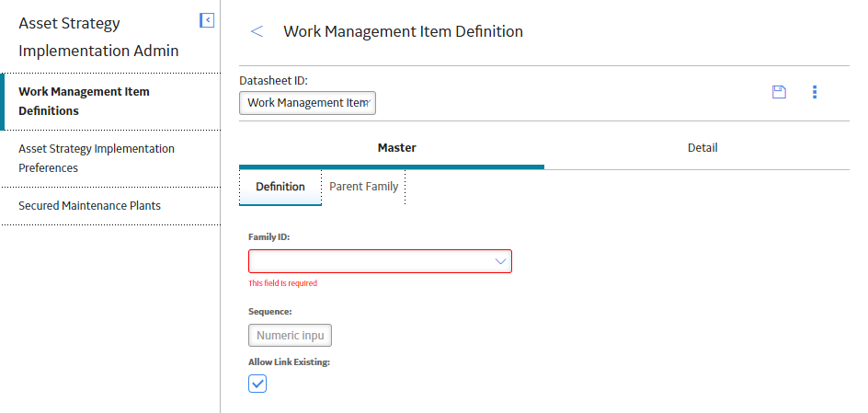
Task: Open the Datasheet ID combo box
Action: point(307,103)
